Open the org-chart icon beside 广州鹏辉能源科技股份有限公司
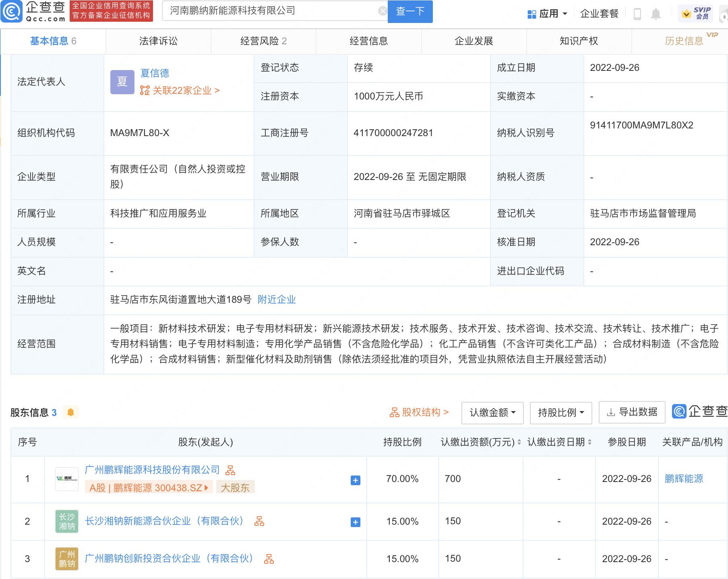Screen dimensions: 728x579 [x=231, y=470]
